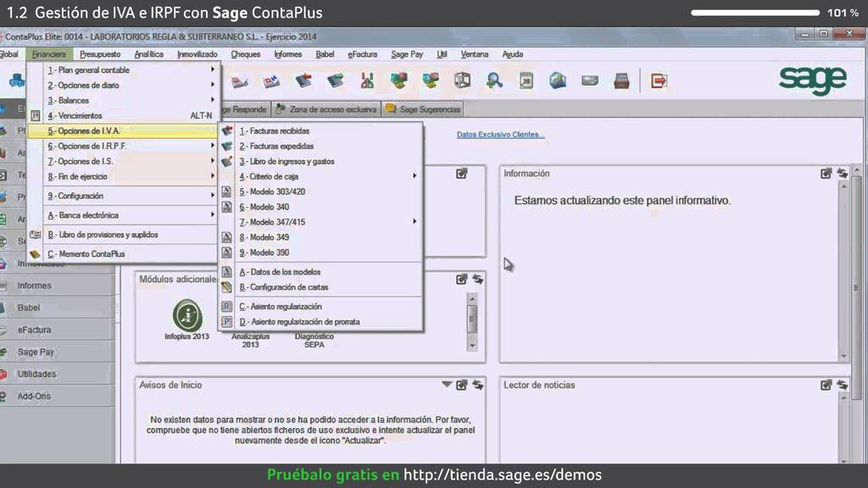The image size is (868, 488).
Task: Click edit icon of panel above Módulos adicionales
Action: (462, 174)
